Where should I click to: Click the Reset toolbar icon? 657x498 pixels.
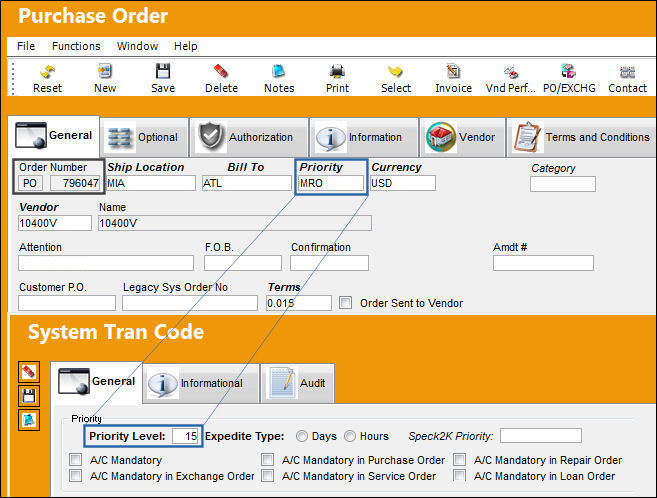pos(47,72)
